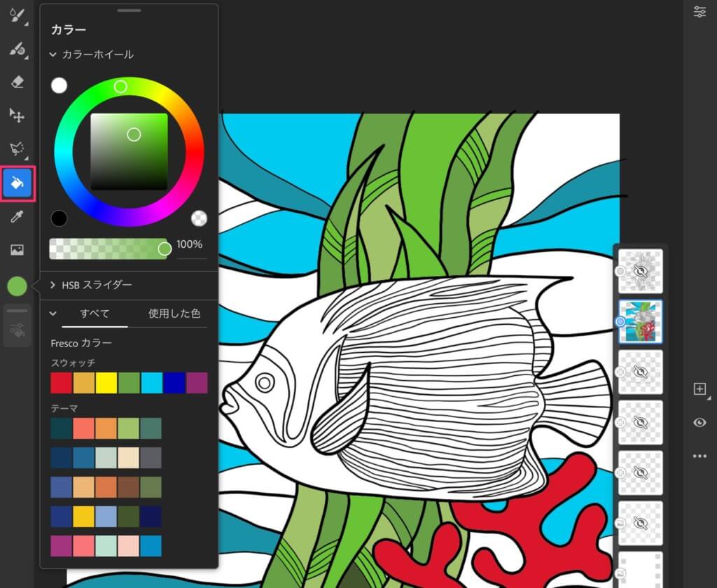The height and width of the screenshot is (588, 717).
Task: Show the hidden top layer thumbnail
Action: [x=641, y=271]
